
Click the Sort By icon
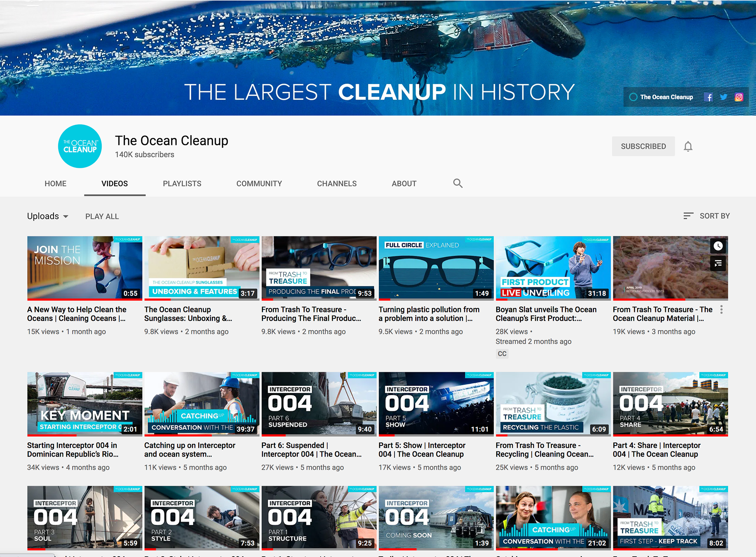click(688, 216)
